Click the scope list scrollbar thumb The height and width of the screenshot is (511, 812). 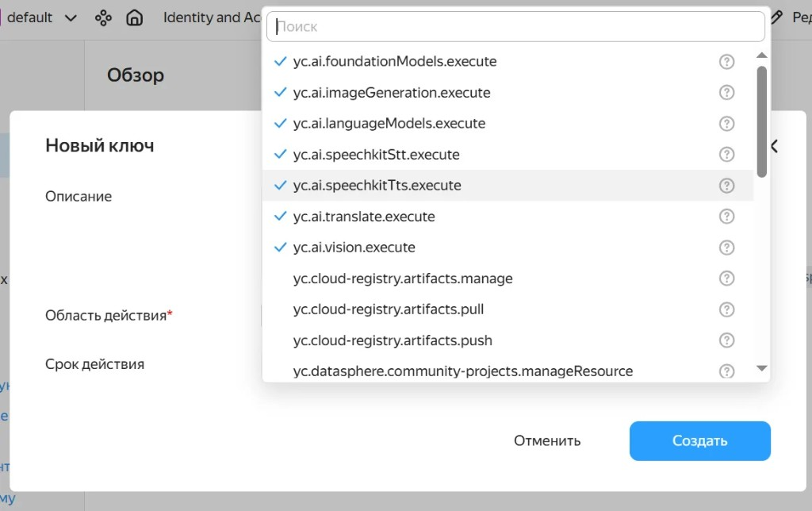point(761,121)
